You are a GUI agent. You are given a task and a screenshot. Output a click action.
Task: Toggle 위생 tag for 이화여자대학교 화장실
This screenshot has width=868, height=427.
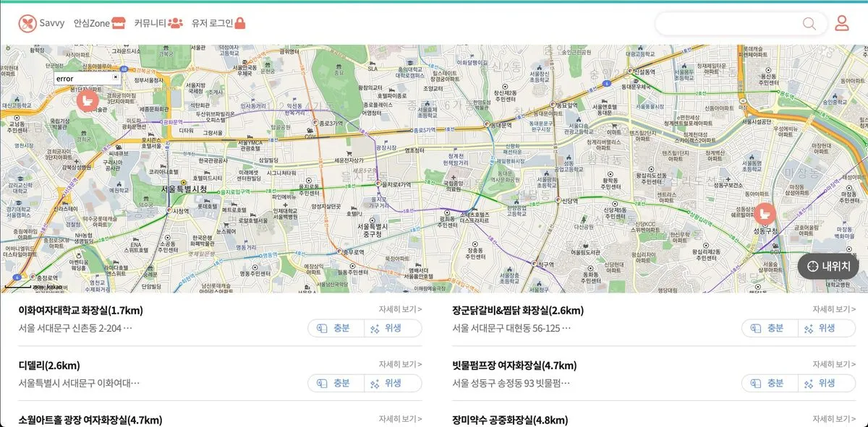point(393,328)
